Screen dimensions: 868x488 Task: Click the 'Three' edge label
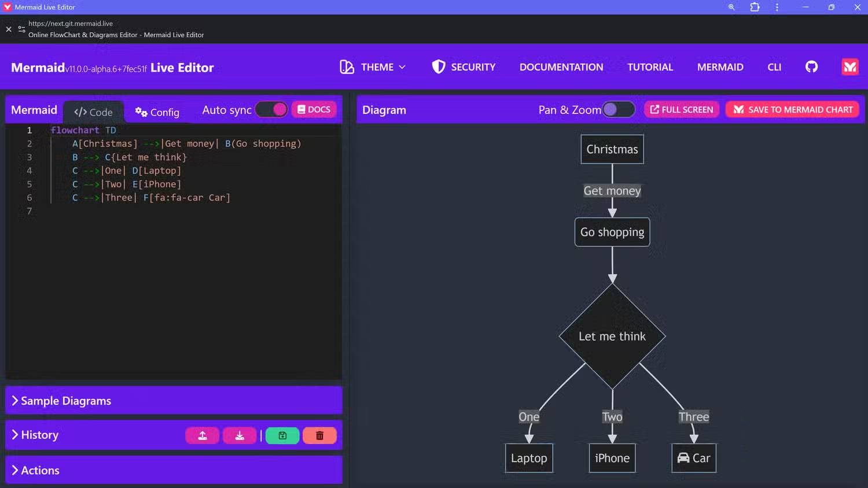(694, 417)
